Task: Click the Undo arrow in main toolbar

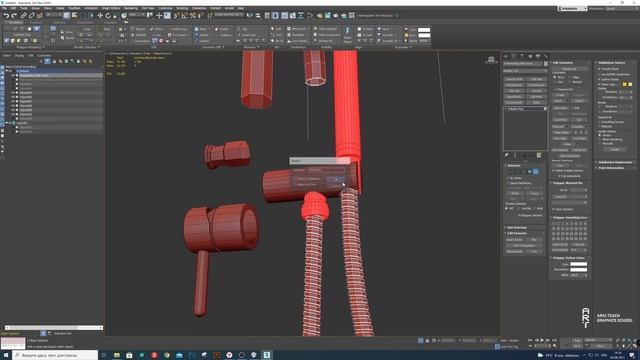Action: pyautogui.click(x=6, y=16)
